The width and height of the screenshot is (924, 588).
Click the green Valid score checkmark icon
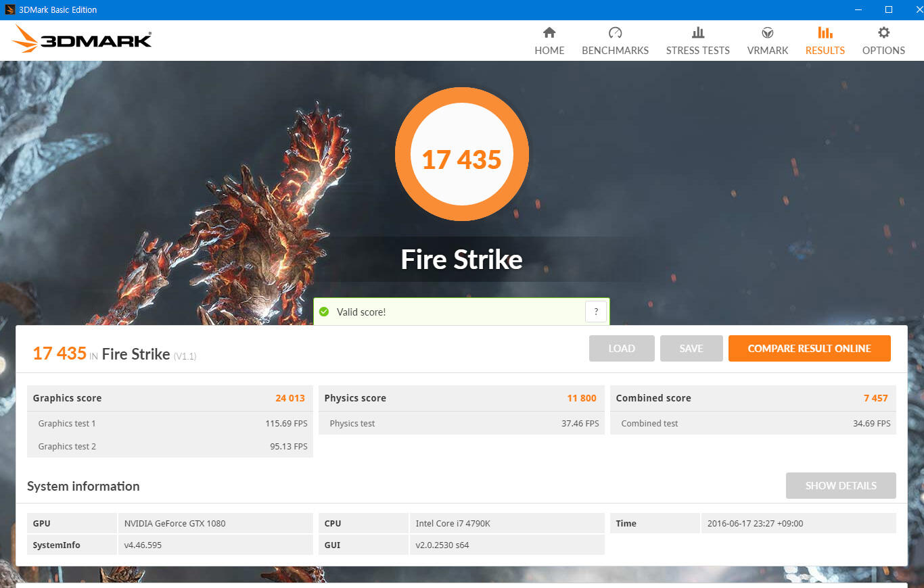pyautogui.click(x=324, y=312)
